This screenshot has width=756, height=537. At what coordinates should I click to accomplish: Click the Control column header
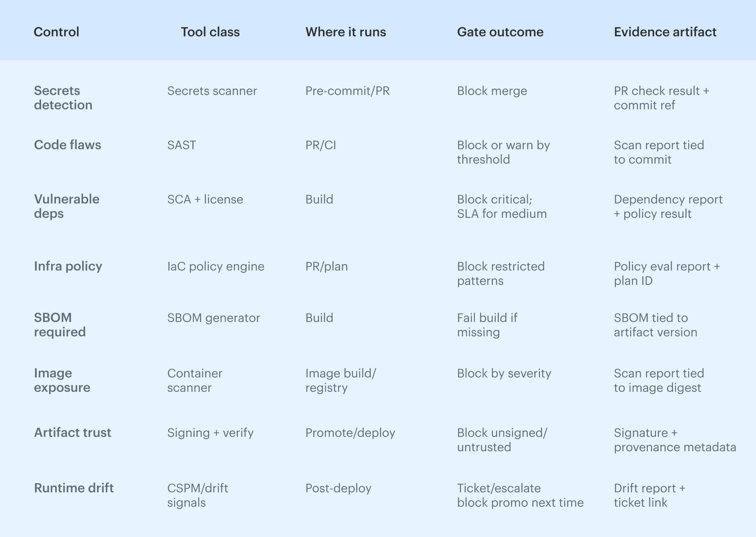56,32
